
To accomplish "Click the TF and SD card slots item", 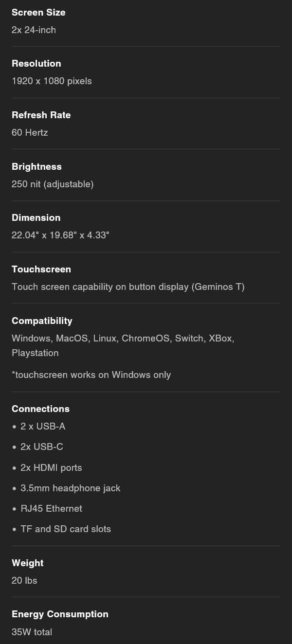I will 66,529.
